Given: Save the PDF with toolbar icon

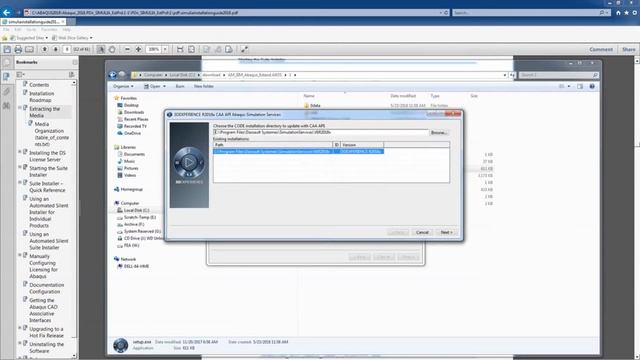Looking at the screenshot, I should (7, 49).
